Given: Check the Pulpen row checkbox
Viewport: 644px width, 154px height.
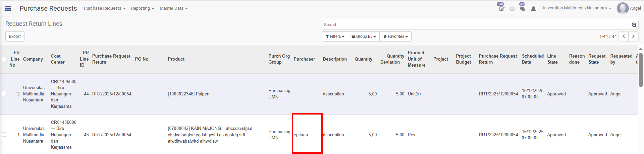Looking at the screenshot, I should pos(4,94).
